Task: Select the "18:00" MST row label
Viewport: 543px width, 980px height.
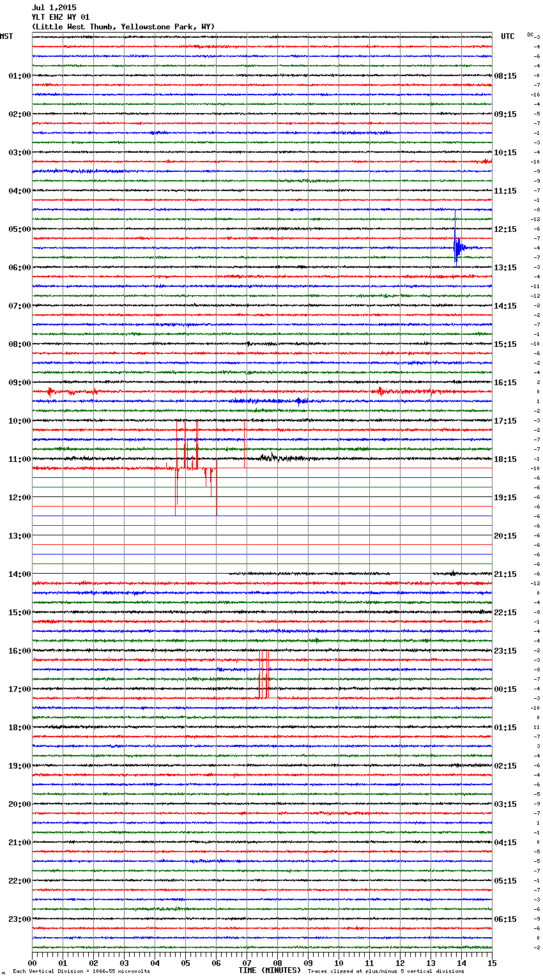Action: (x=19, y=728)
